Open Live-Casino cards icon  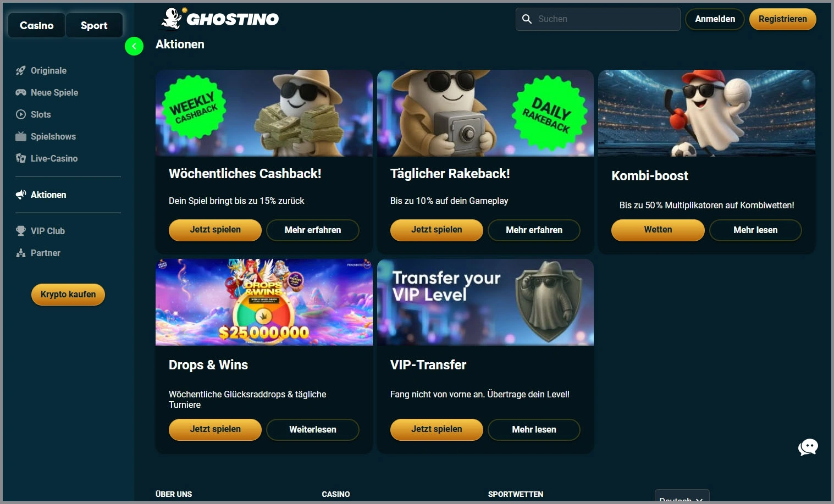[x=21, y=158]
